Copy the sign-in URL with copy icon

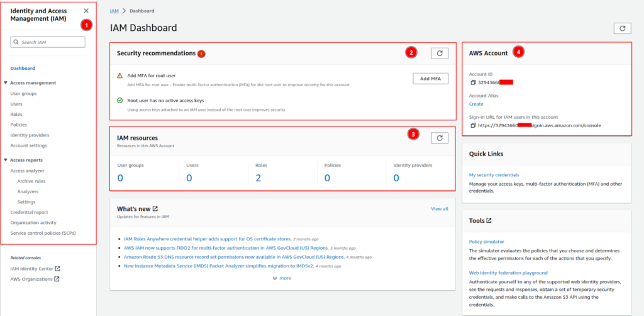473,125
